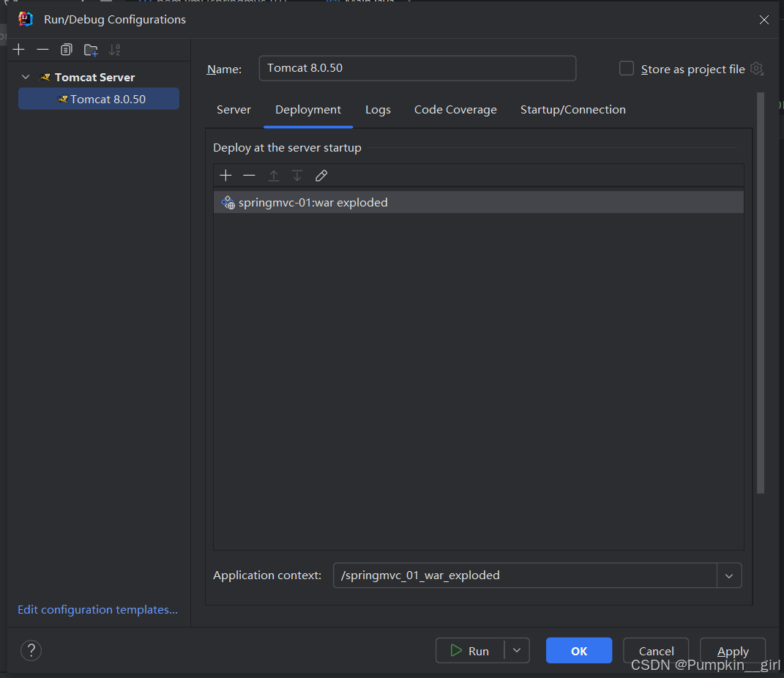Expand the Application context dropdown
Screen dimensions: 784x678
pyautogui.click(x=729, y=575)
